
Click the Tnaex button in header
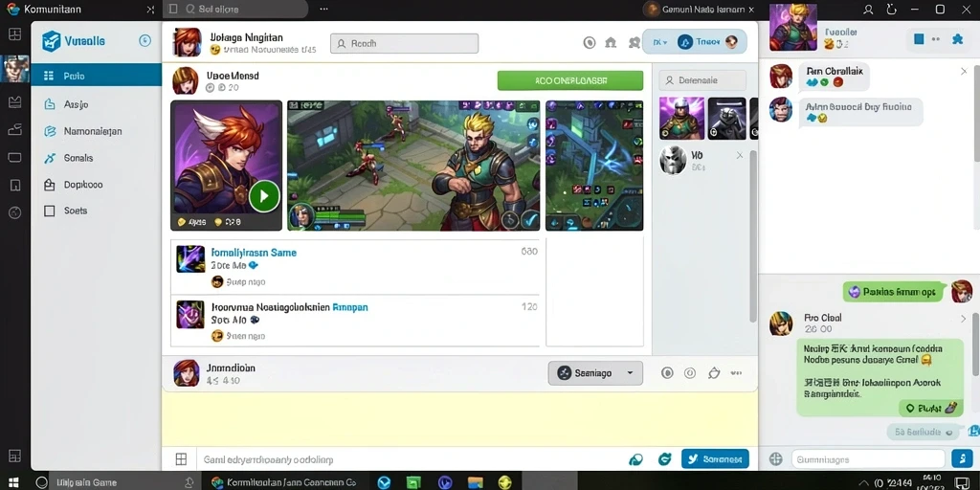coord(699,42)
